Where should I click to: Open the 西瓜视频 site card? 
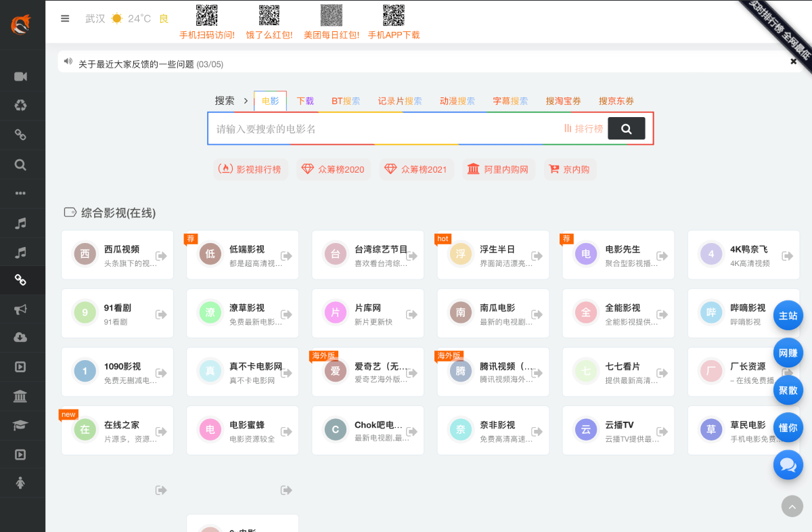pos(117,255)
